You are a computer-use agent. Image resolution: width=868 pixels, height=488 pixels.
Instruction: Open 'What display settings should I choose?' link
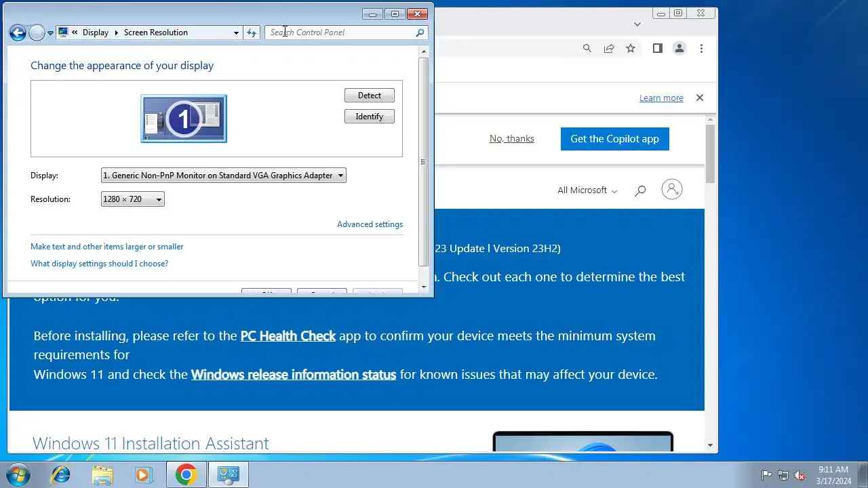click(x=99, y=264)
